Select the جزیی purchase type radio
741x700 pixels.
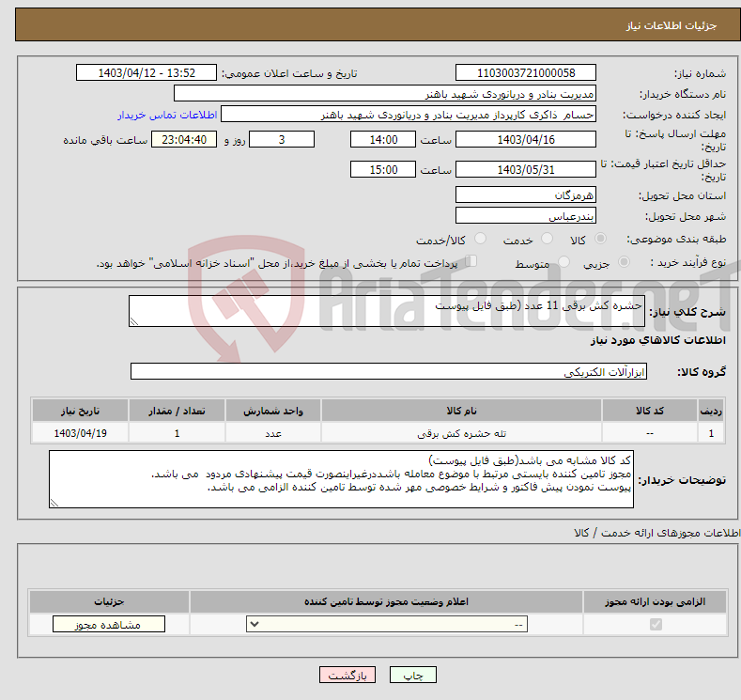pyautogui.click(x=624, y=262)
